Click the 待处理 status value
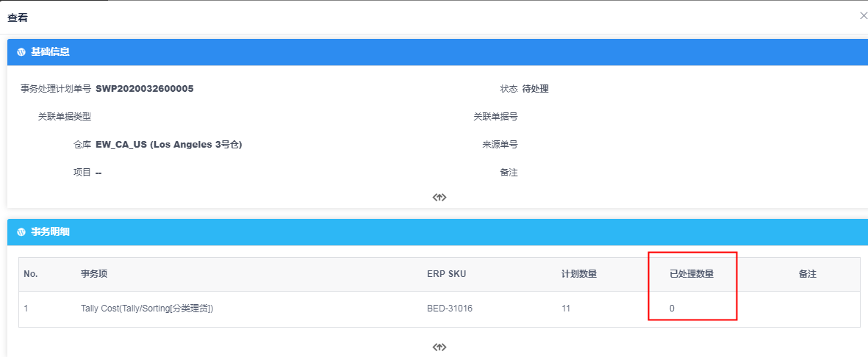The height and width of the screenshot is (357, 868). (535, 89)
